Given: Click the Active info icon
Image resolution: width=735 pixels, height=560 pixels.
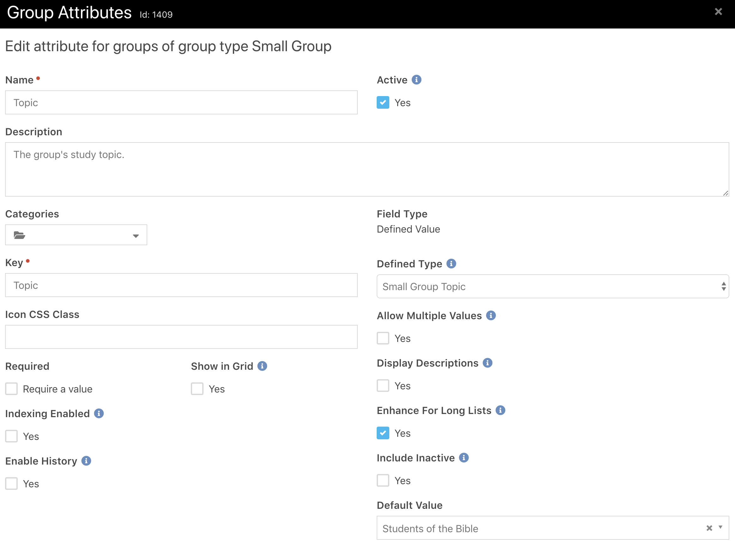Looking at the screenshot, I should (416, 80).
